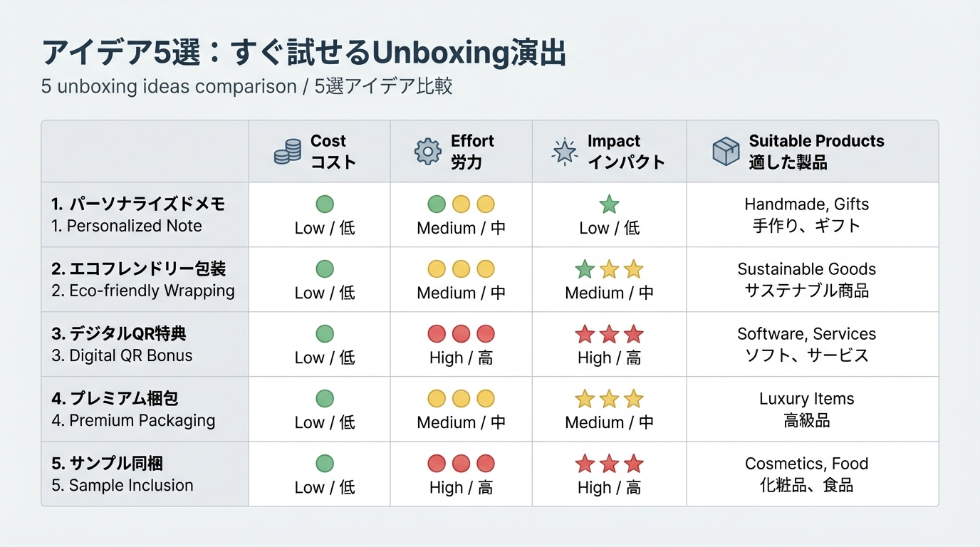Click the first yellow star for Premium Packaging
This screenshot has height=547, width=980.
pos(585,399)
